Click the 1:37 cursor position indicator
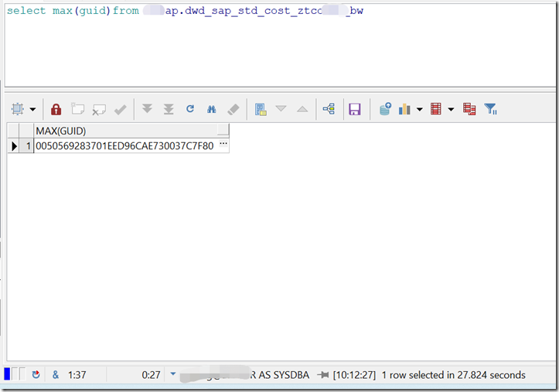This screenshot has width=559, height=392. (x=77, y=375)
